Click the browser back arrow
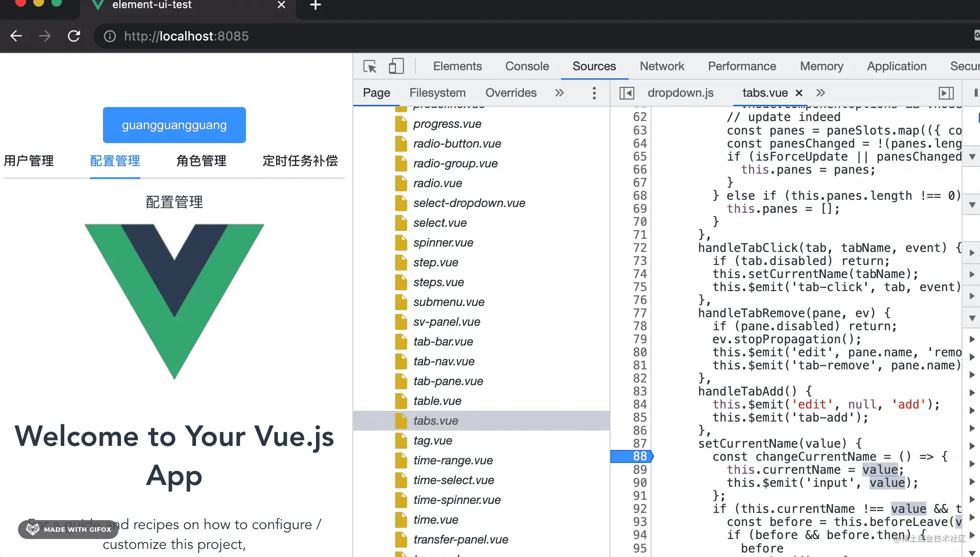This screenshot has height=557, width=980. [x=16, y=36]
